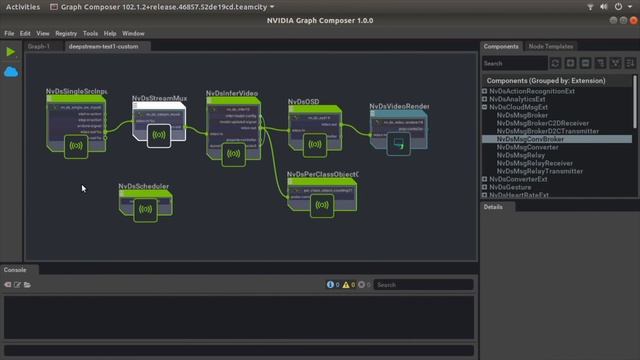This screenshot has width=640, height=360.
Task: Click the fifth Components toolbar icon with crossing arrows
Action: (615, 63)
